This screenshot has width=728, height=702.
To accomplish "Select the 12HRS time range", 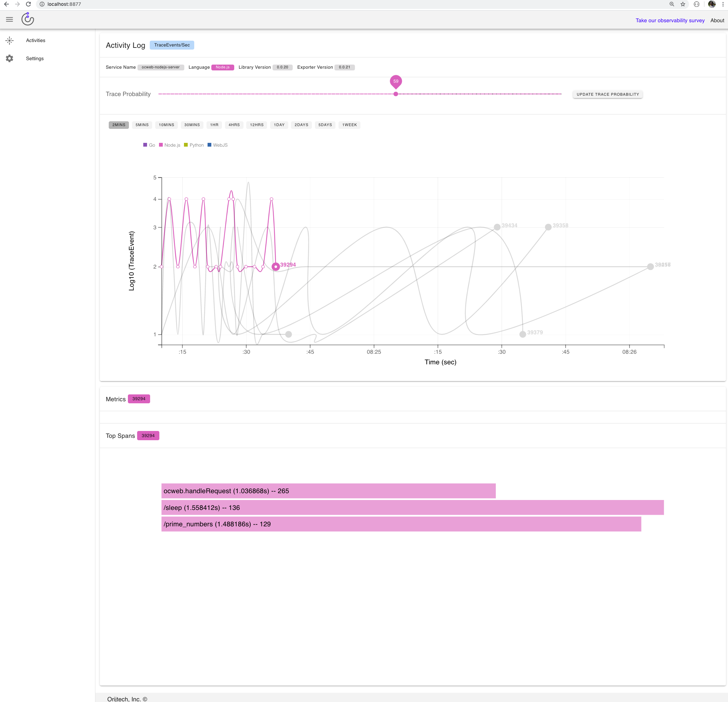I will (257, 125).
